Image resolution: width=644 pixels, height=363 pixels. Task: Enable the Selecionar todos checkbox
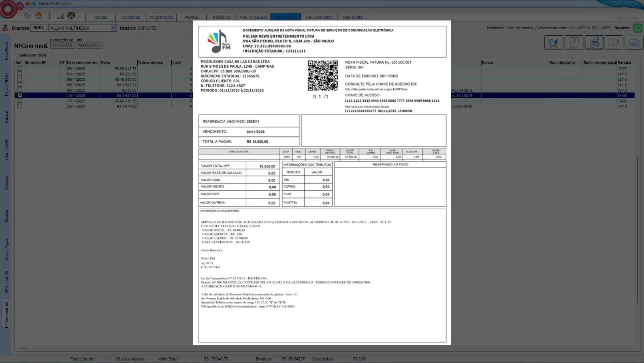click(x=17, y=55)
